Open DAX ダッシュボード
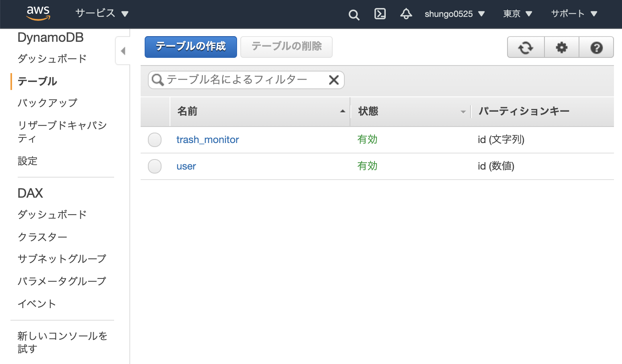The image size is (622, 364). [52, 215]
